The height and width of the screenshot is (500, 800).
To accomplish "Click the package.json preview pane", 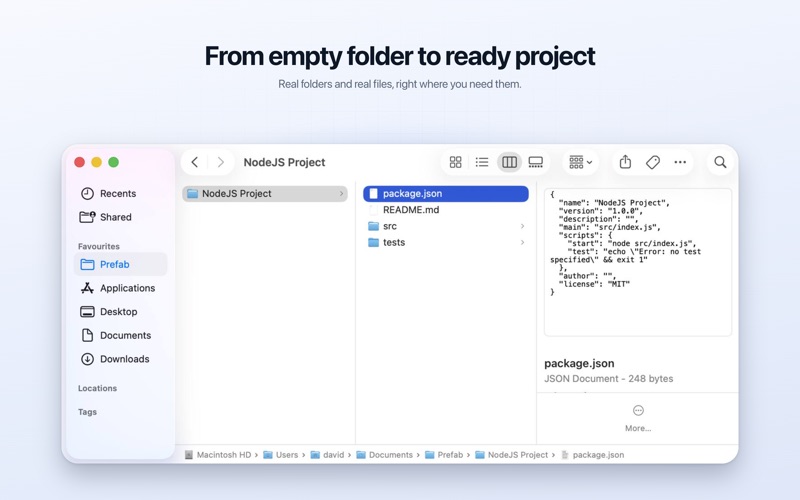I will [638, 262].
